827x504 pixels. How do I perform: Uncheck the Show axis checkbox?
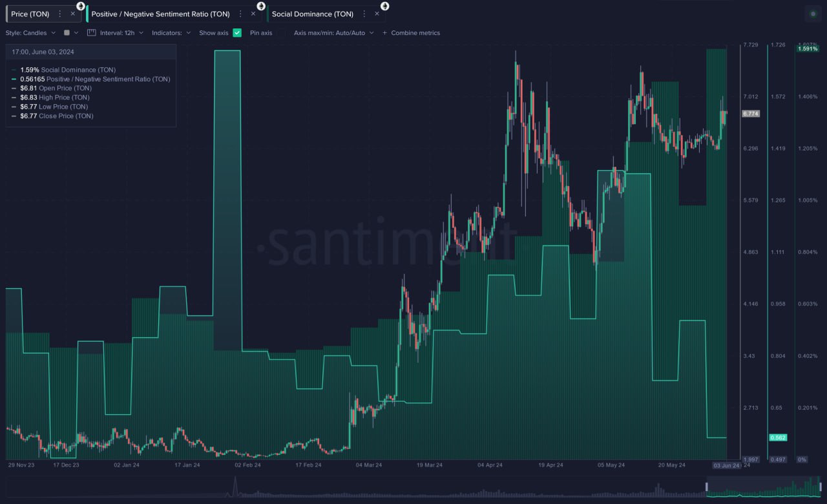tap(237, 32)
